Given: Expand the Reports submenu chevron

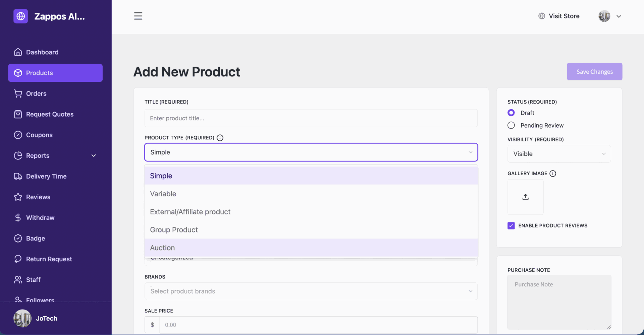Looking at the screenshot, I should tap(94, 156).
